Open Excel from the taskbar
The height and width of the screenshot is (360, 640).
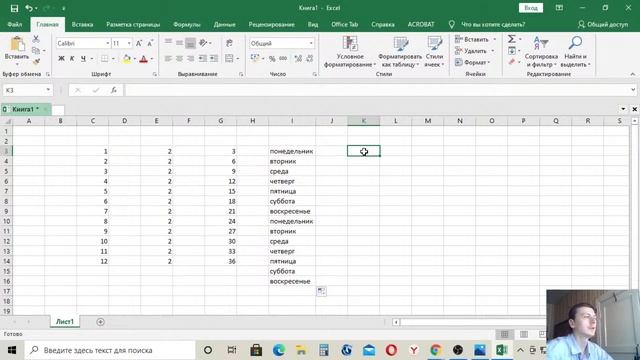(502, 350)
